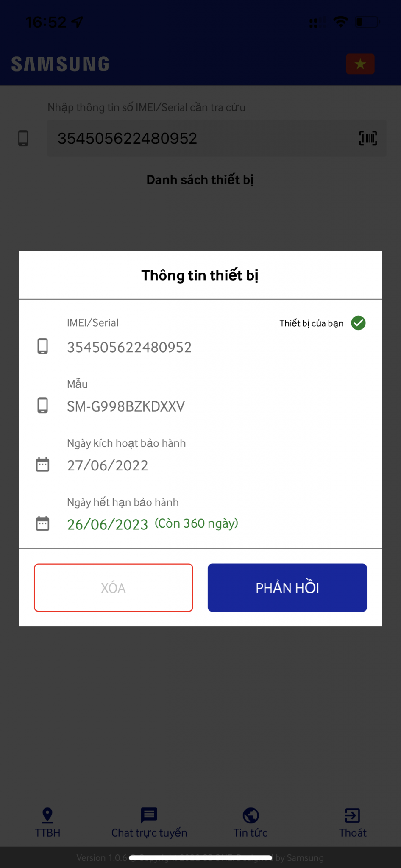Screen dimensions: 401x868
Task: Tap the model number SM-G998BZKDXXV
Action: 126,406
